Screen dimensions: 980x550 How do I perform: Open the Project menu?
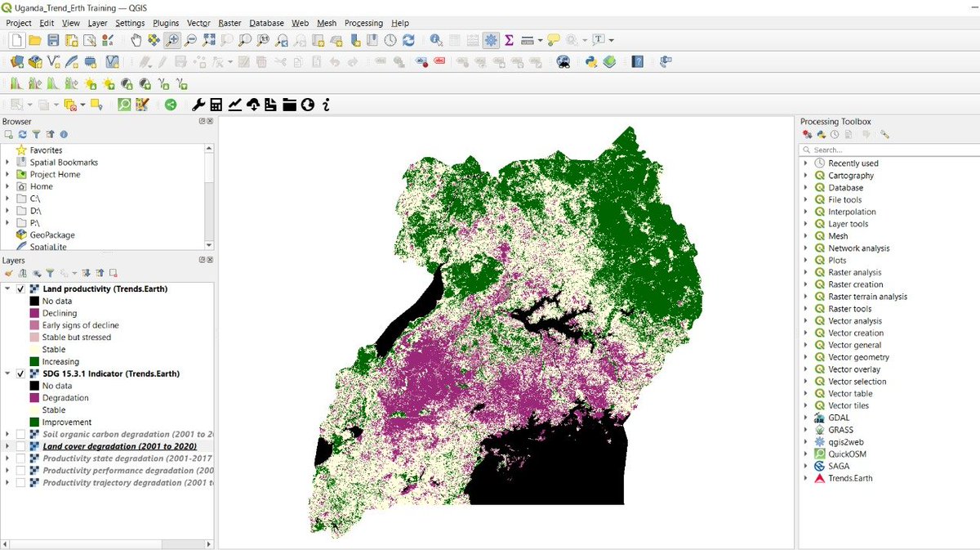coord(19,23)
